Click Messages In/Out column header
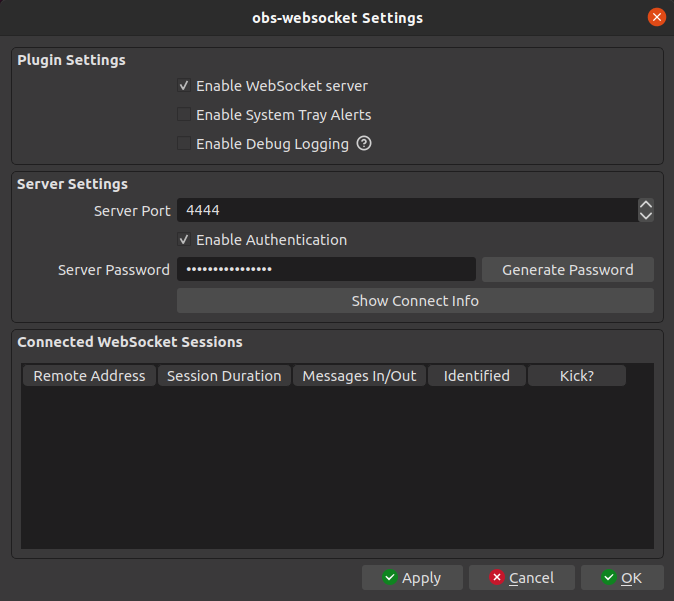 point(359,376)
